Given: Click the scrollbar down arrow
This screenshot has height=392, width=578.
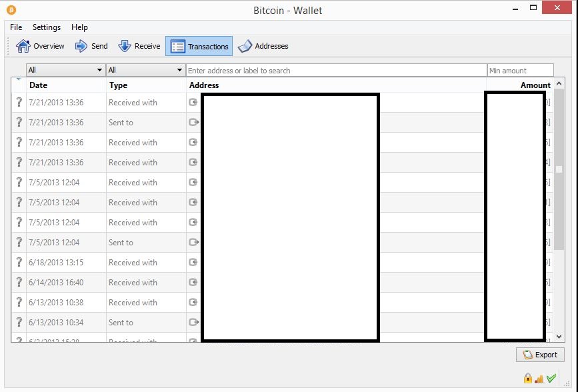Looking at the screenshot, I should [559, 337].
